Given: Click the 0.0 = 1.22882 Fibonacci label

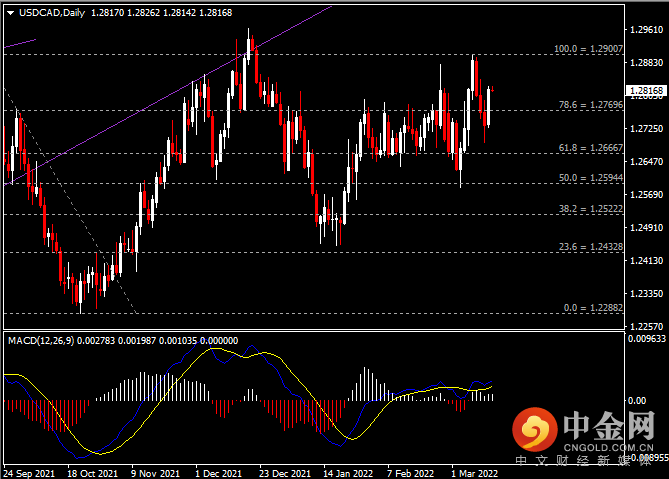Looking at the screenshot, I should tap(593, 308).
